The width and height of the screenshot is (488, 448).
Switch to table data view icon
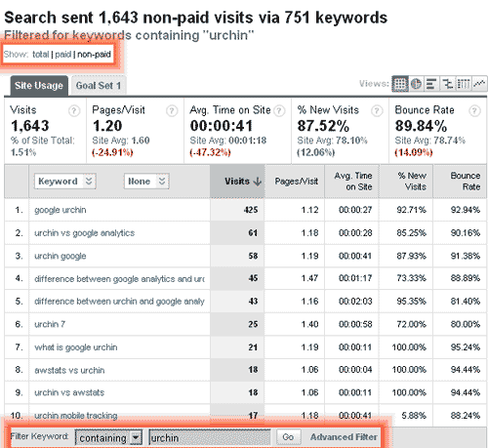tap(400, 84)
